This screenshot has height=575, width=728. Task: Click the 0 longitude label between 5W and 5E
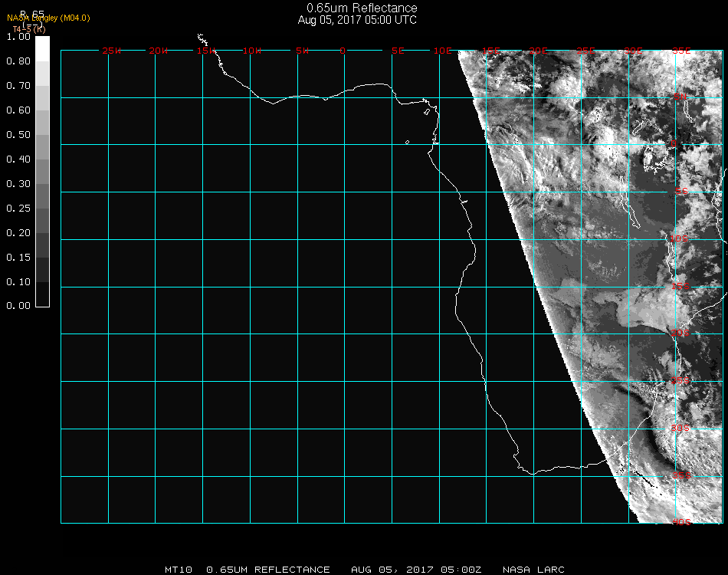point(343,51)
